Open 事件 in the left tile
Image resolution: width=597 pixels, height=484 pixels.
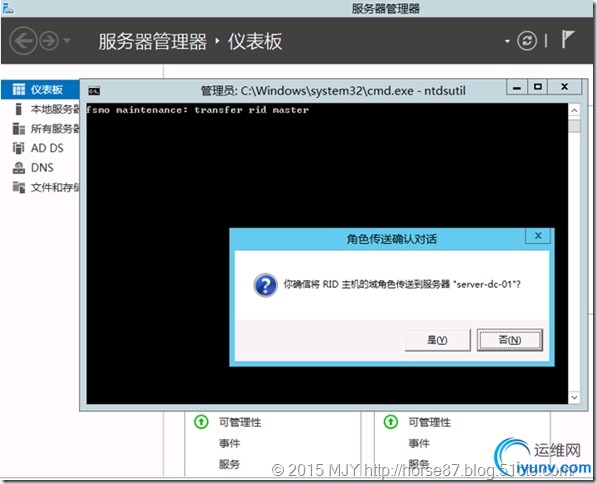(x=229, y=443)
